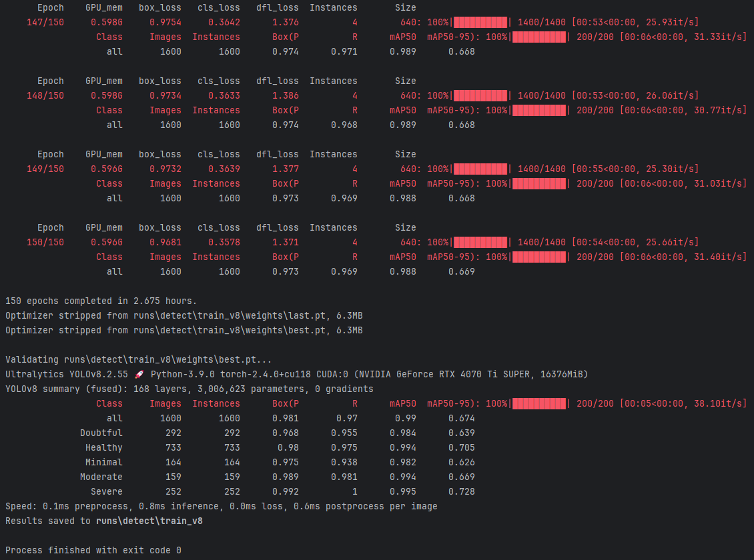Select the Moderate class row label
Screen dimensions: 754x560
(x=101, y=477)
